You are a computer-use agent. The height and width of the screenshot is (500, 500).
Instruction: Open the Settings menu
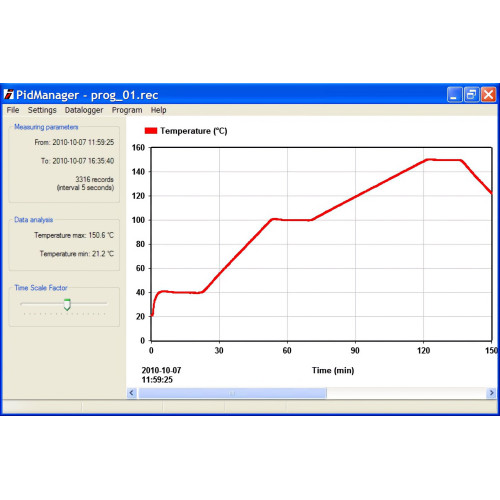(x=42, y=110)
